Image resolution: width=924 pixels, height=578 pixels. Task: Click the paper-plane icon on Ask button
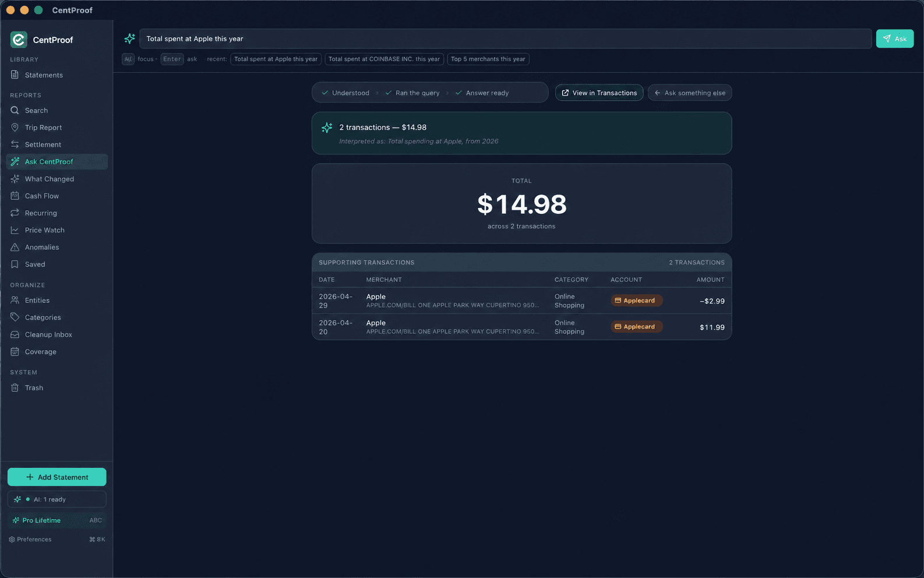point(887,38)
